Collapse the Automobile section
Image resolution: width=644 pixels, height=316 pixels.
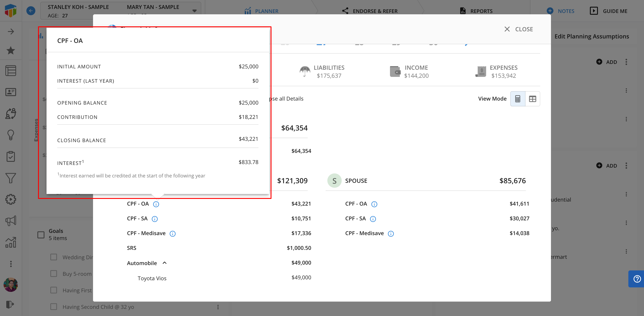(x=165, y=263)
